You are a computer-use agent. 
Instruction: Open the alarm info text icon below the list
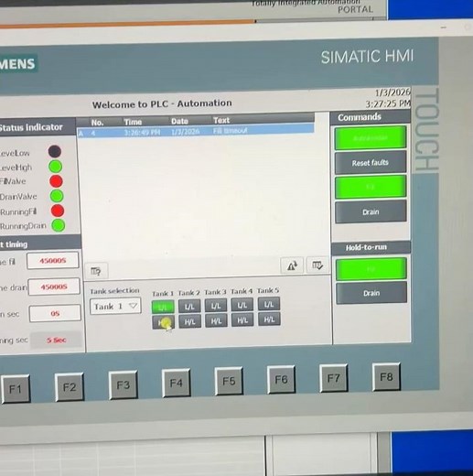(96, 271)
